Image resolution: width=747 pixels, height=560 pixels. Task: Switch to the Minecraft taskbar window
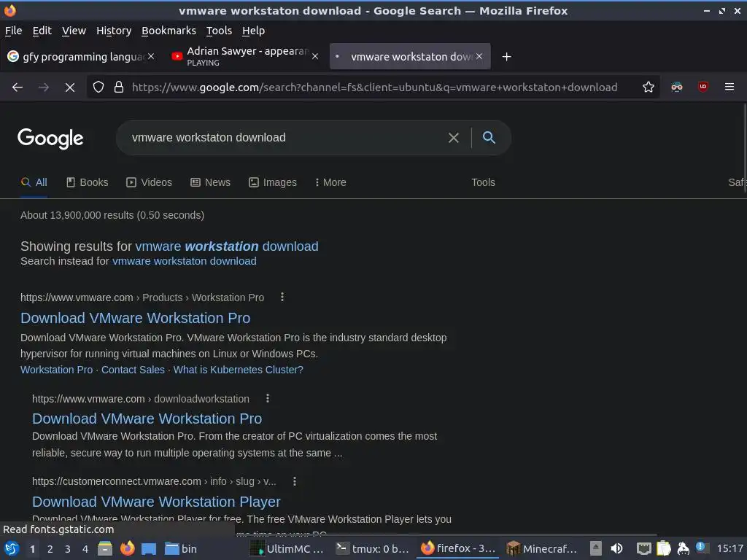click(x=542, y=548)
